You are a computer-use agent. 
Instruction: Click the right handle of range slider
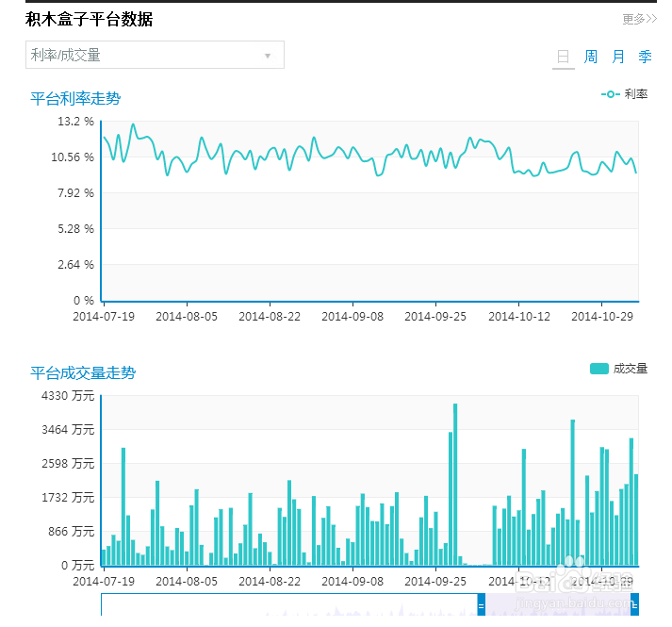click(634, 605)
